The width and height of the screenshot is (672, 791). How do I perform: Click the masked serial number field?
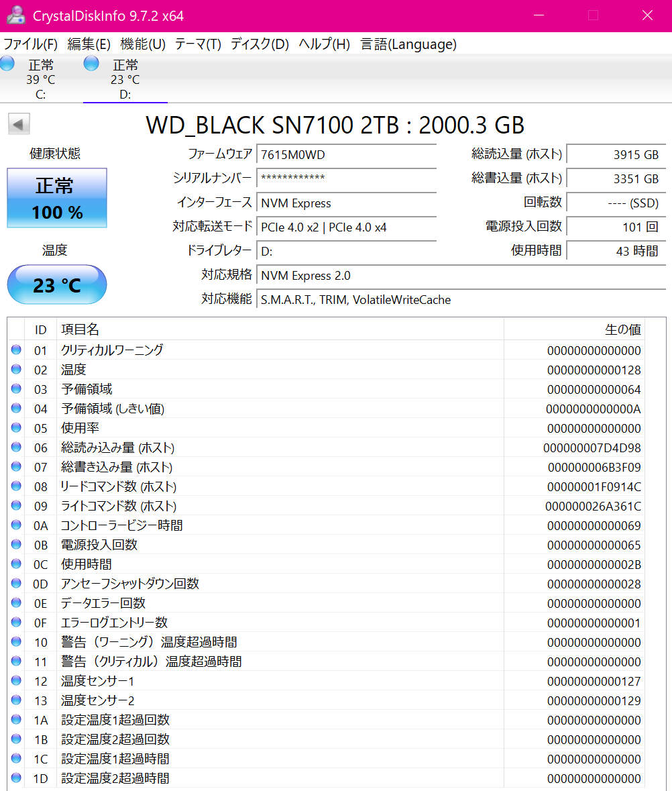point(346,178)
